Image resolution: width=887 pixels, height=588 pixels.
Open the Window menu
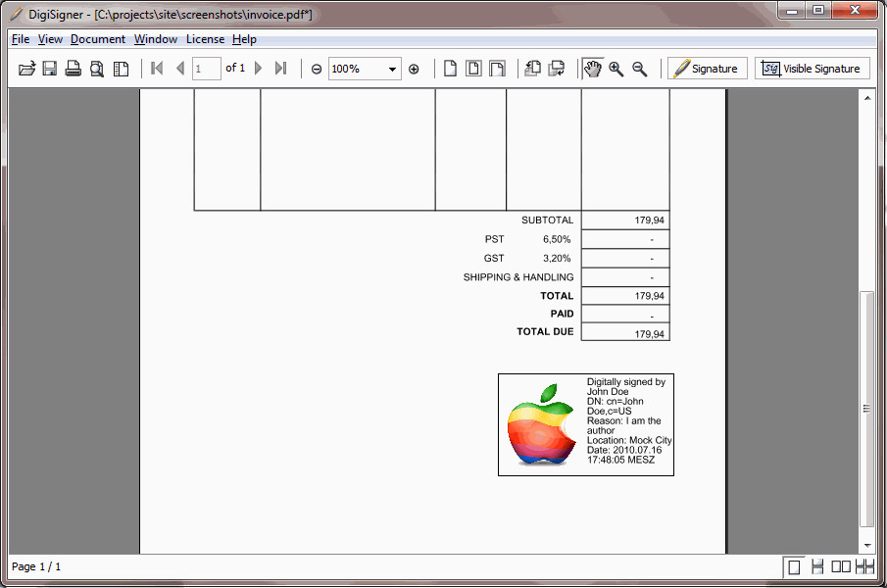tap(156, 39)
